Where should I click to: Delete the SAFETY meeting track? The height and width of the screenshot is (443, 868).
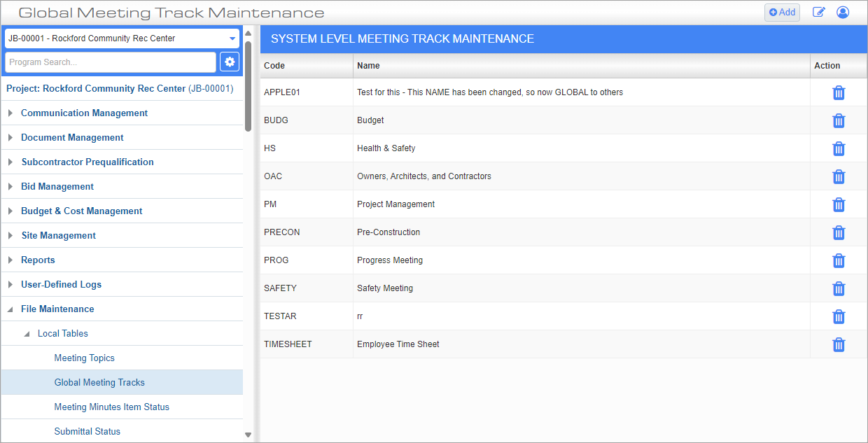pos(839,288)
